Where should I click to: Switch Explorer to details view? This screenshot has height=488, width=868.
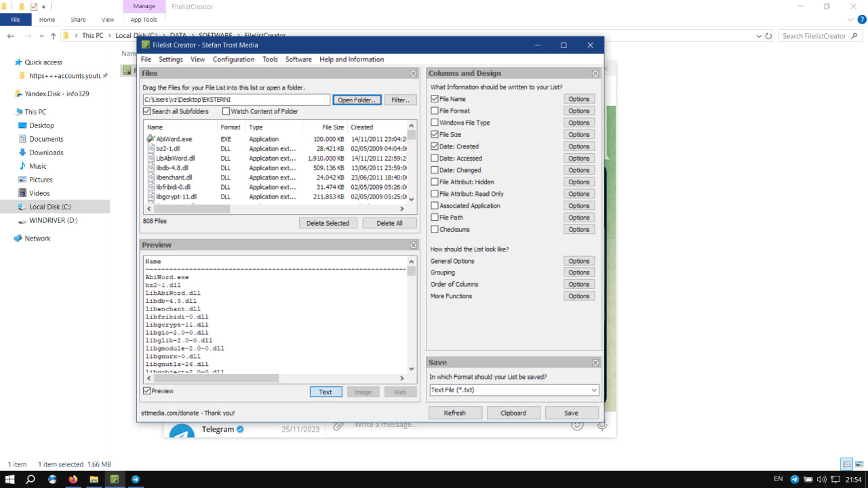(x=846, y=464)
